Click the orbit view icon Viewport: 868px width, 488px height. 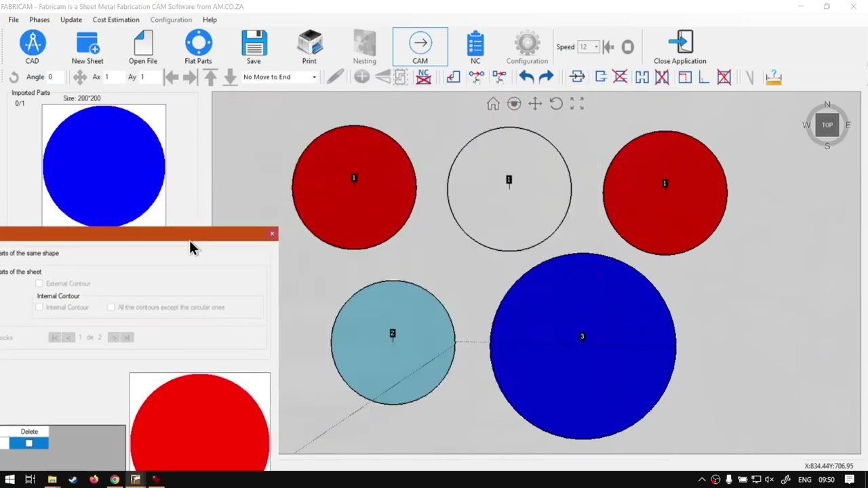point(514,104)
